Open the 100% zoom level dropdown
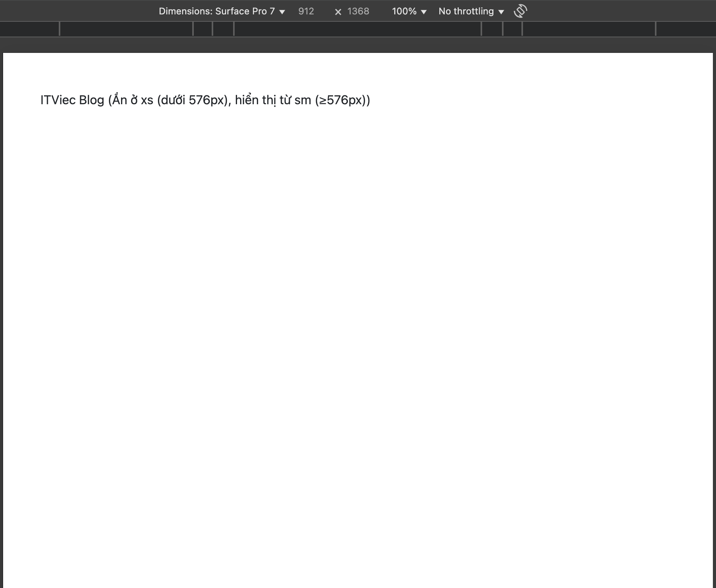This screenshot has height=588, width=716. click(x=409, y=11)
